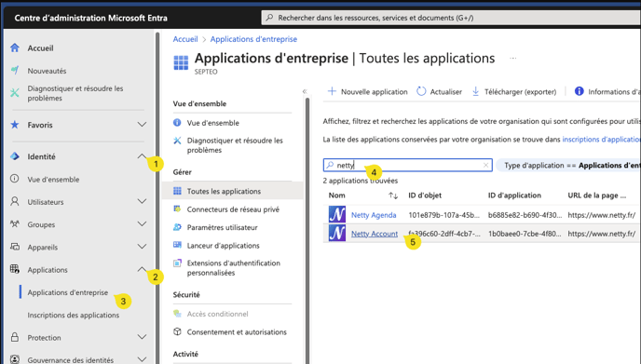
Task: Click Nouvelle application button
Action: click(x=367, y=91)
